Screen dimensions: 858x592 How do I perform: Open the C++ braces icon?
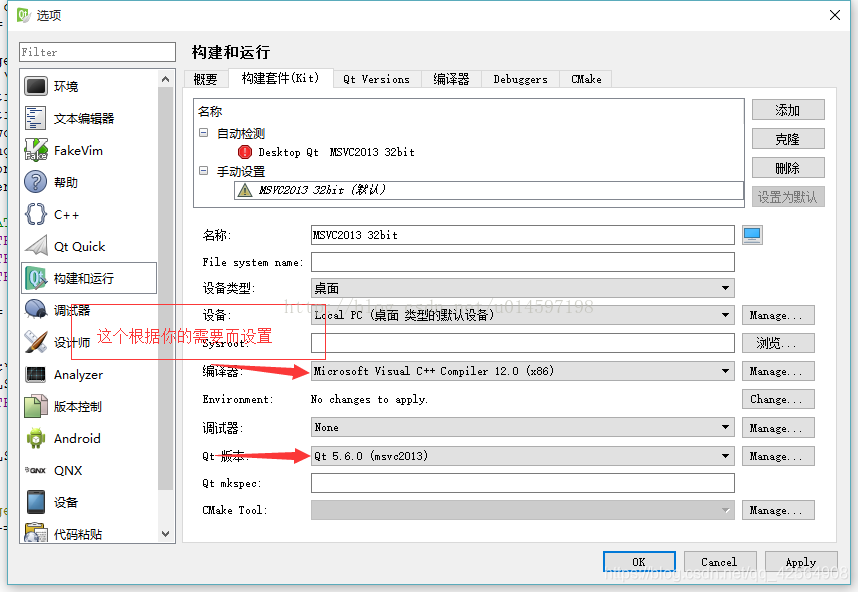pos(36,214)
